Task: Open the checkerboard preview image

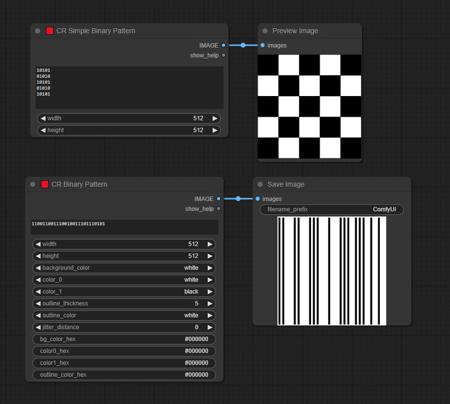Action: 309,106
